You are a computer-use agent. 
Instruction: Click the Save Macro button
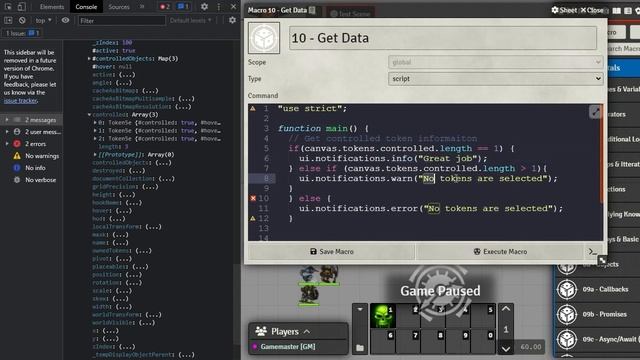coord(331,251)
